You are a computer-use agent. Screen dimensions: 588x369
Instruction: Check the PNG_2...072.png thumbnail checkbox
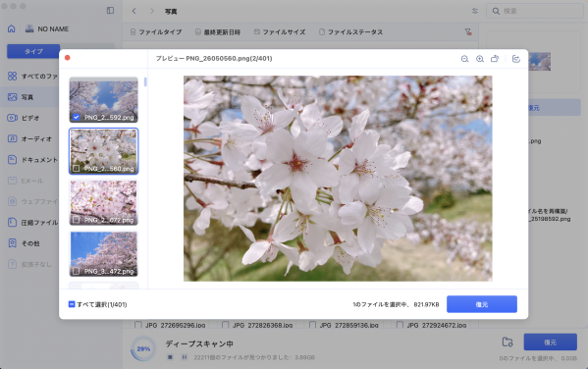click(x=77, y=220)
